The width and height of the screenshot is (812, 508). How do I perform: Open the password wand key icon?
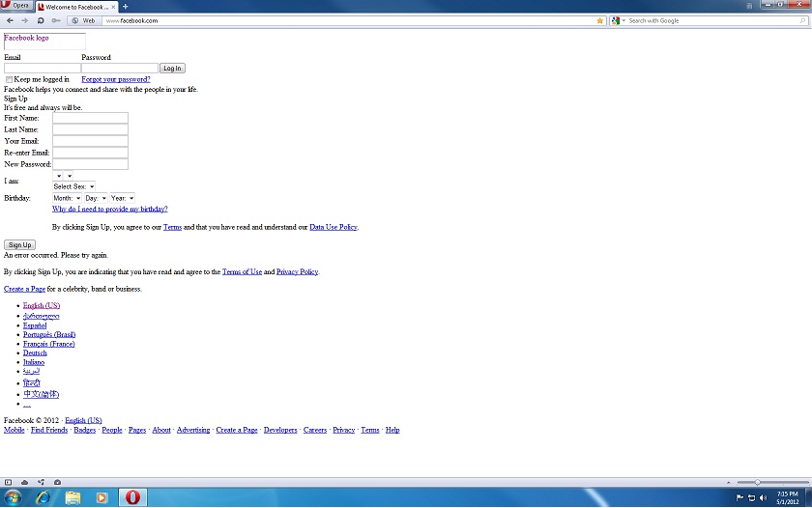(56, 20)
